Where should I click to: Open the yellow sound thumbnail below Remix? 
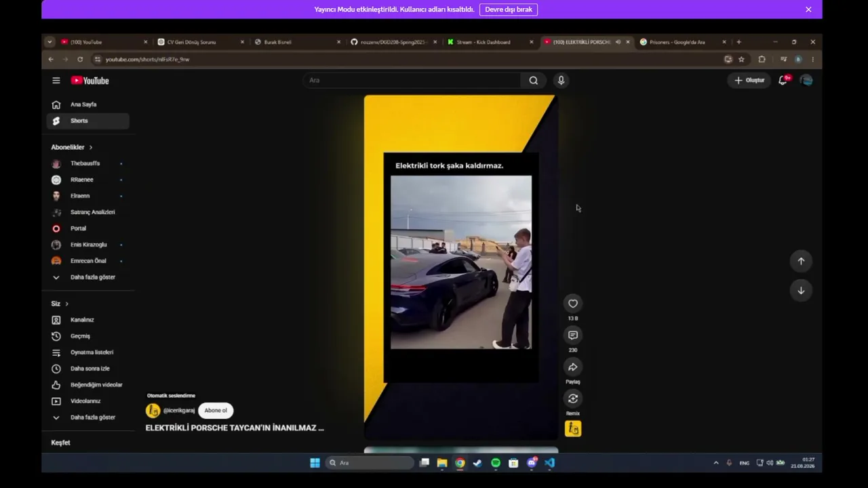pos(573,428)
